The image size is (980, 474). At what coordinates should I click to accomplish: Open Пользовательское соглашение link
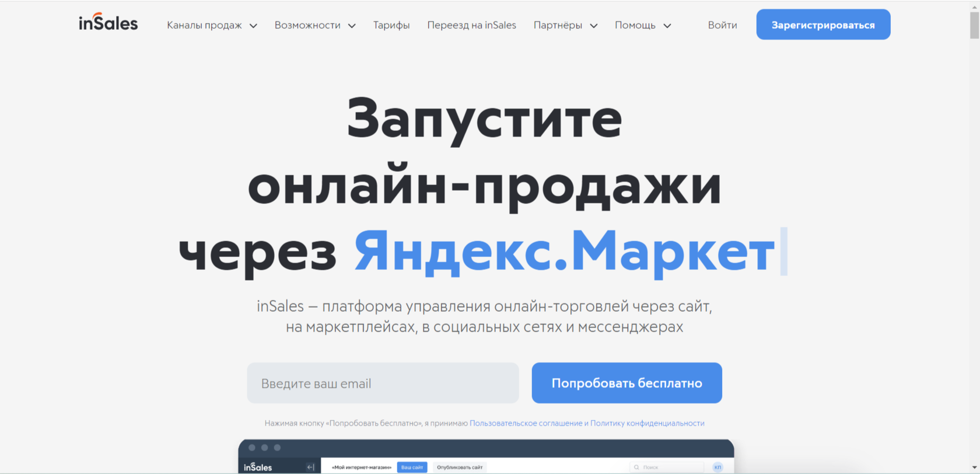[526, 423]
